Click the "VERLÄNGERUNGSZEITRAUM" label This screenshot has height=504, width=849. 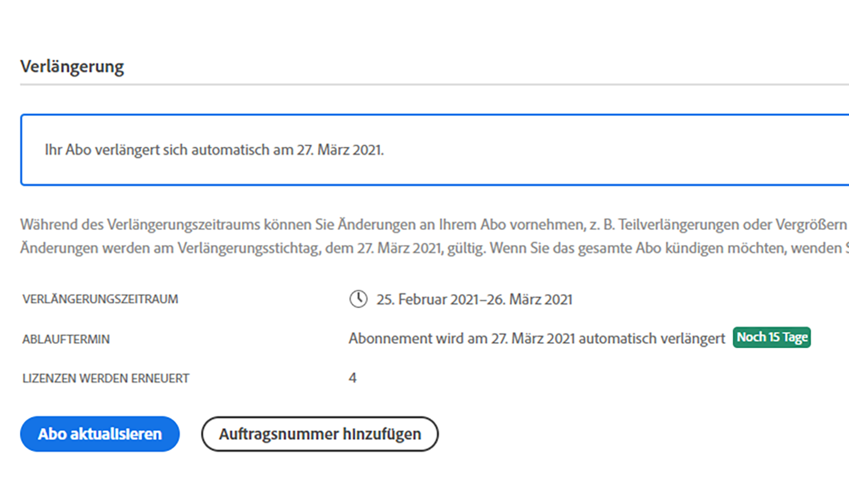pos(100,299)
